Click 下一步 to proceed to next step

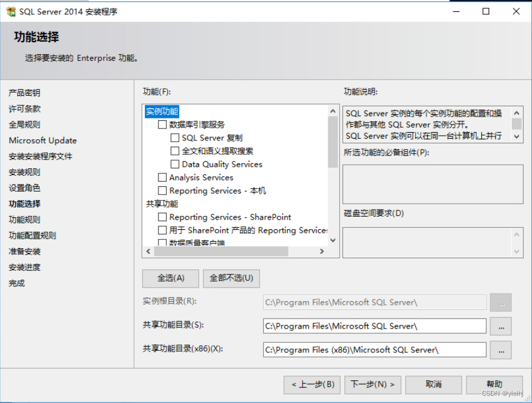(372, 385)
